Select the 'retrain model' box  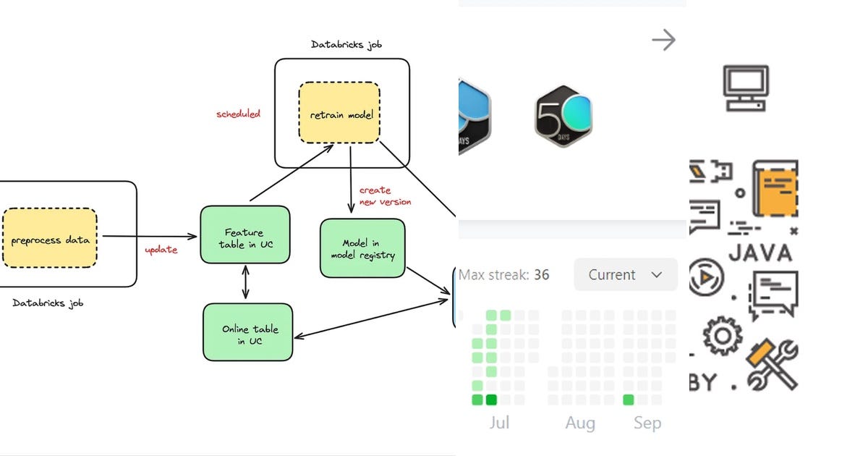[x=340, y=114]
